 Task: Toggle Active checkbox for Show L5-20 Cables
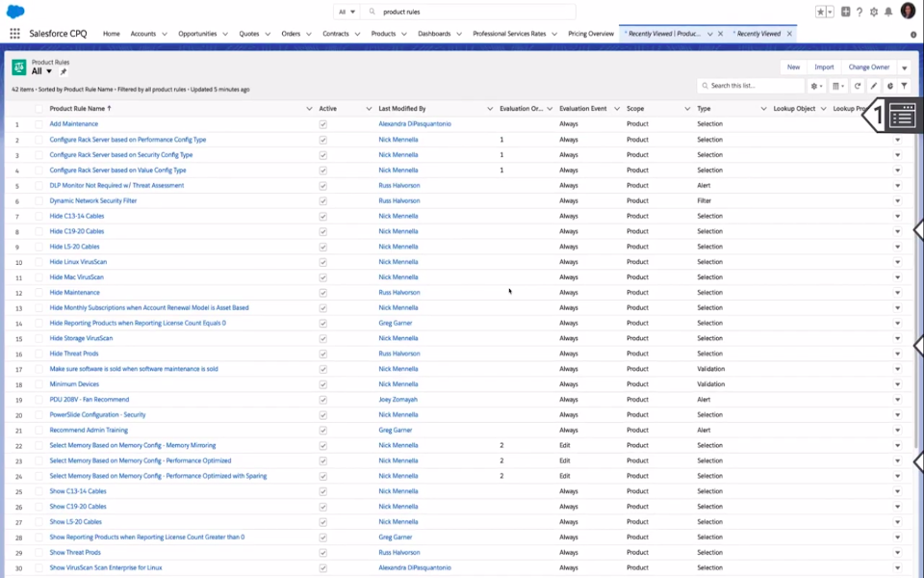[x=323, y=522]
